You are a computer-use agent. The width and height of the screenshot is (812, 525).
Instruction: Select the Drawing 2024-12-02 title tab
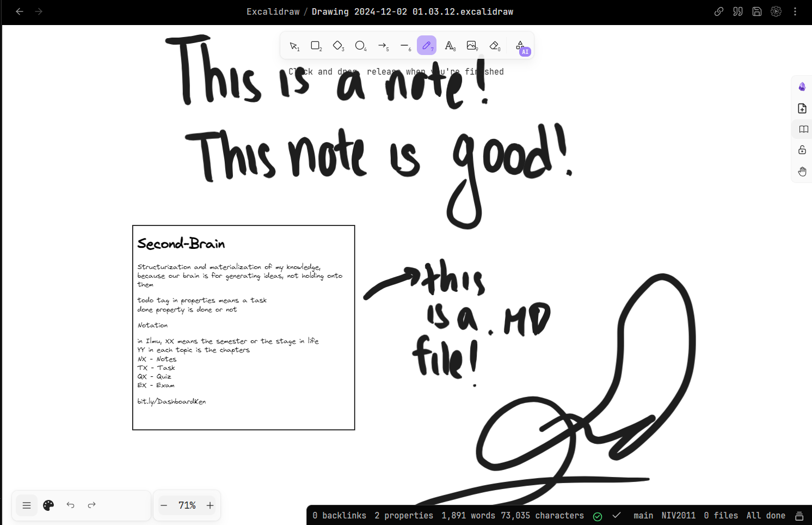(x=411, y=11)
